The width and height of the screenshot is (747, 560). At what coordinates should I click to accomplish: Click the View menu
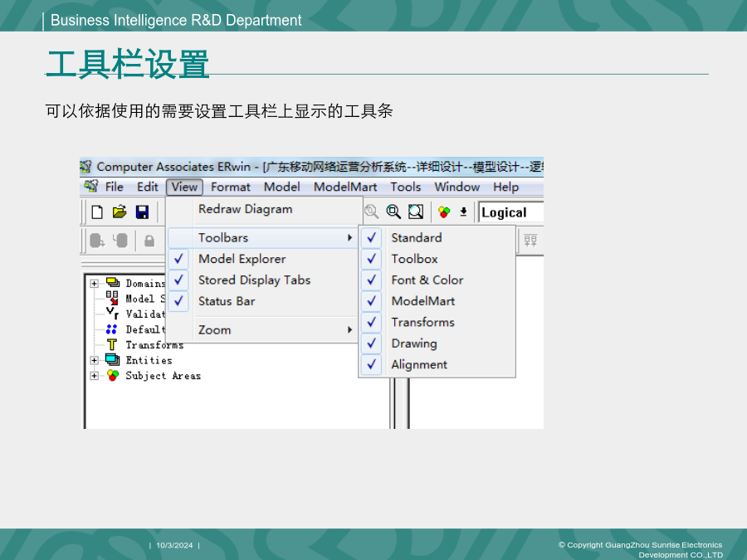(x=184, y=187)
